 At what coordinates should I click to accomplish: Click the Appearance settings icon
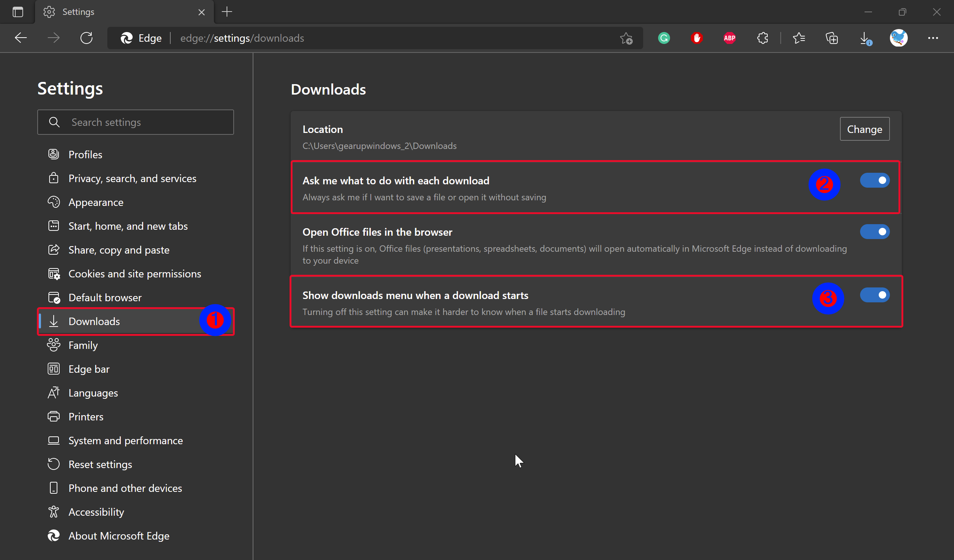point(55,202)
